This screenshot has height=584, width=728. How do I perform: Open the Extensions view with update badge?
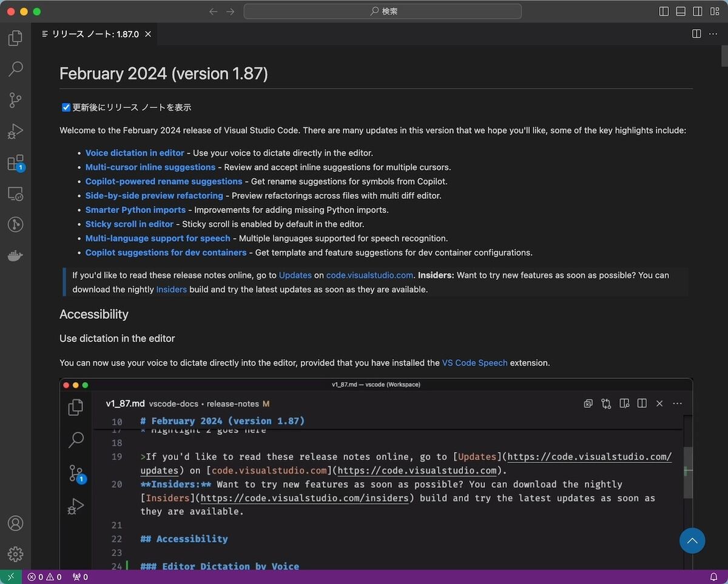(x=15, y=163)
